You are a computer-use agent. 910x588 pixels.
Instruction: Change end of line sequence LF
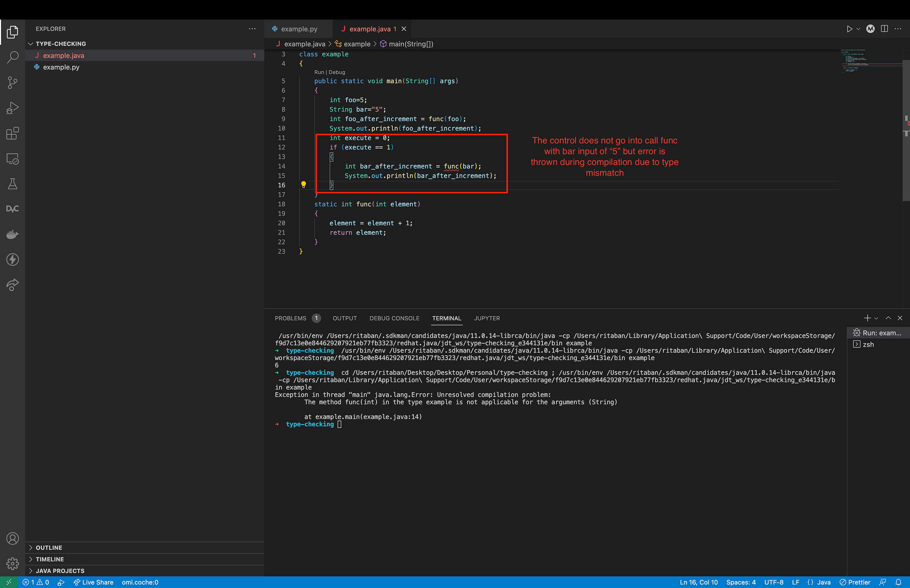pos(796,582)
